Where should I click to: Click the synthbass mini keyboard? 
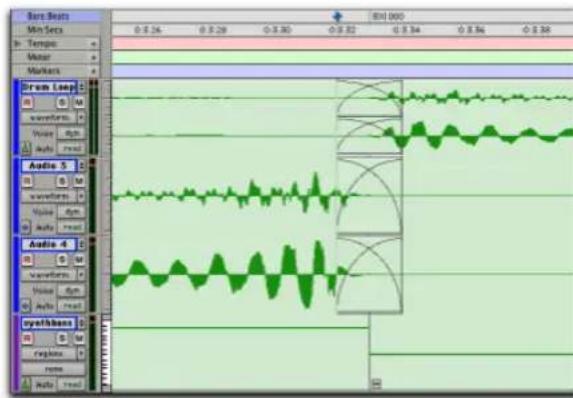106,353
